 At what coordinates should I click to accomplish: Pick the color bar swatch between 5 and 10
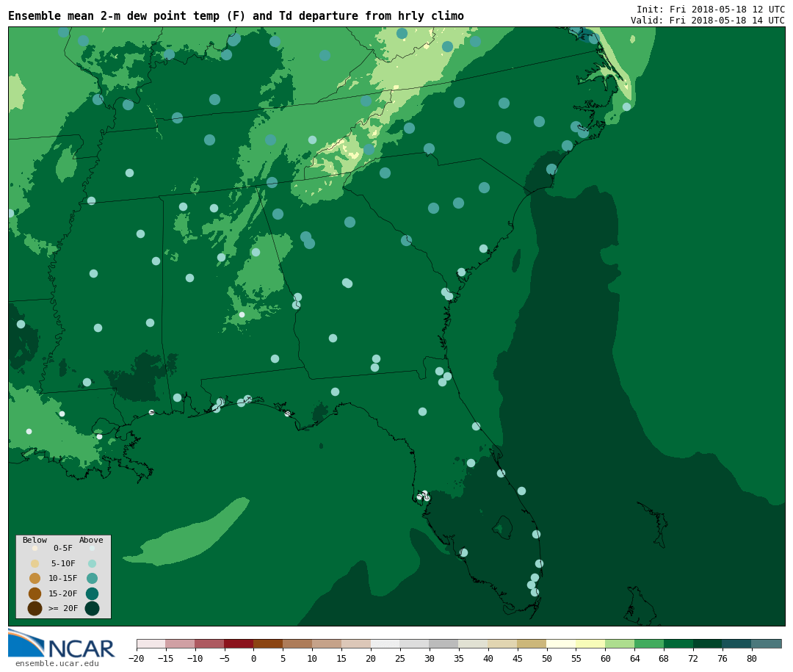(297, 643)
